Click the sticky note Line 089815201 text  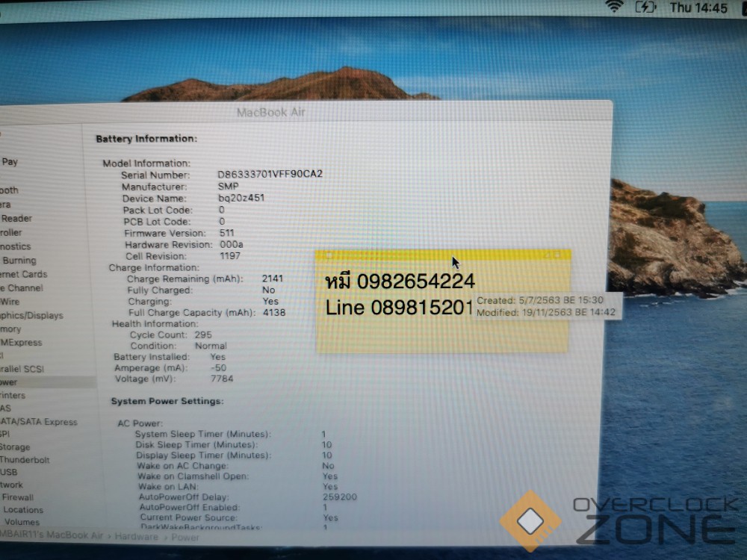[399, 308]
